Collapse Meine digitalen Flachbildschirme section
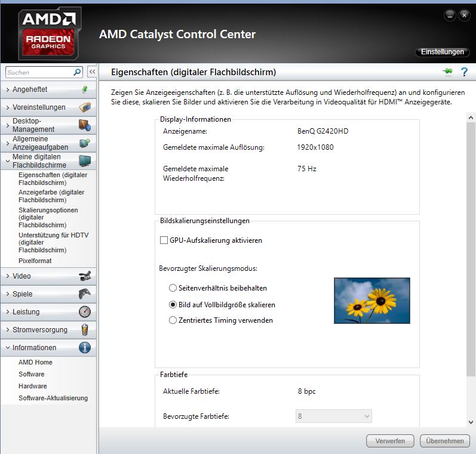The height and width of the screenshot is (454, 476). pos(8,161)
